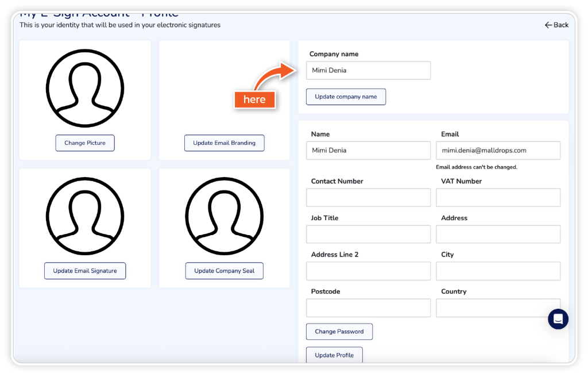Open the Change Password dialog button
The image size is (588, 376).
(x=339, y=332)
